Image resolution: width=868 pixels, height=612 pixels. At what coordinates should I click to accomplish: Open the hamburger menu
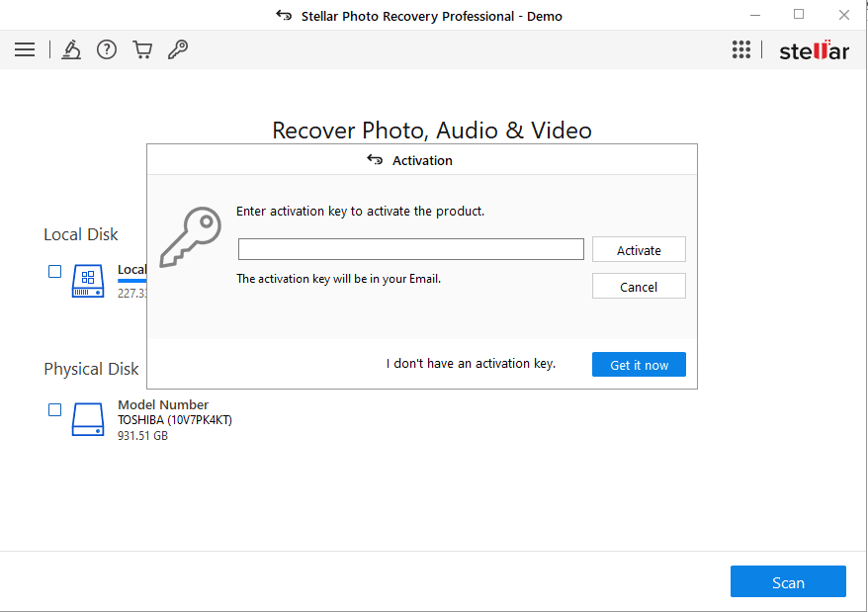pos(25,50)
